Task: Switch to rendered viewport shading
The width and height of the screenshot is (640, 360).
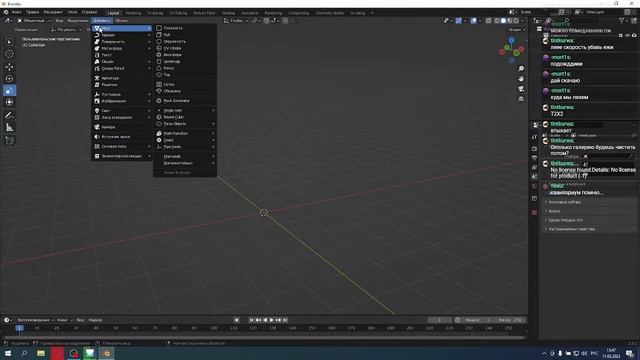Action: pos(516,20)
